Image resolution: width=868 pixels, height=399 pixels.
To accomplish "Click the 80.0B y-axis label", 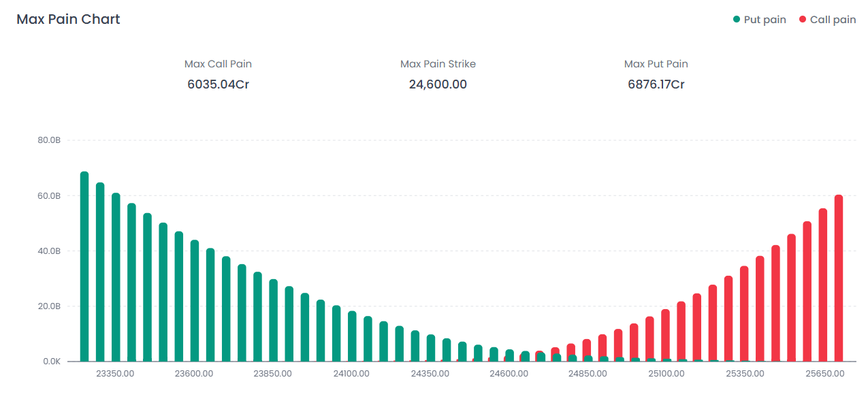I will click(x=50, y=140).
